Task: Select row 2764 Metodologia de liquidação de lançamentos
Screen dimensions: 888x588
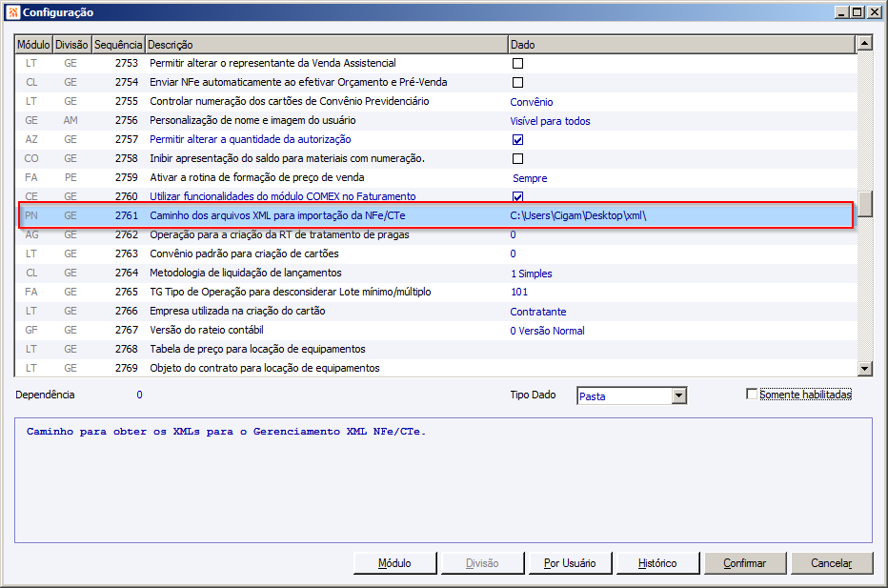Action: 435,274
